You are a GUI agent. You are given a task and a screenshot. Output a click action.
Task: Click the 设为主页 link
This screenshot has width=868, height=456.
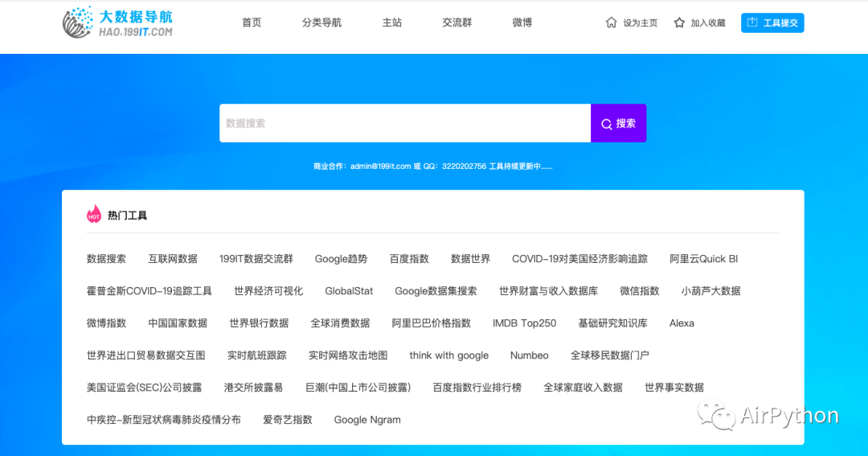pyautogui.click(x=641, y=23)
